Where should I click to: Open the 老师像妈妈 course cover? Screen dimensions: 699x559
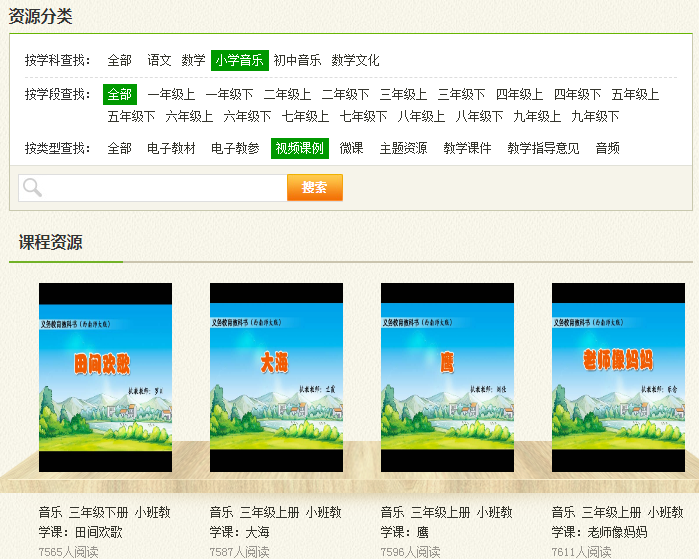tap(618, 377)
